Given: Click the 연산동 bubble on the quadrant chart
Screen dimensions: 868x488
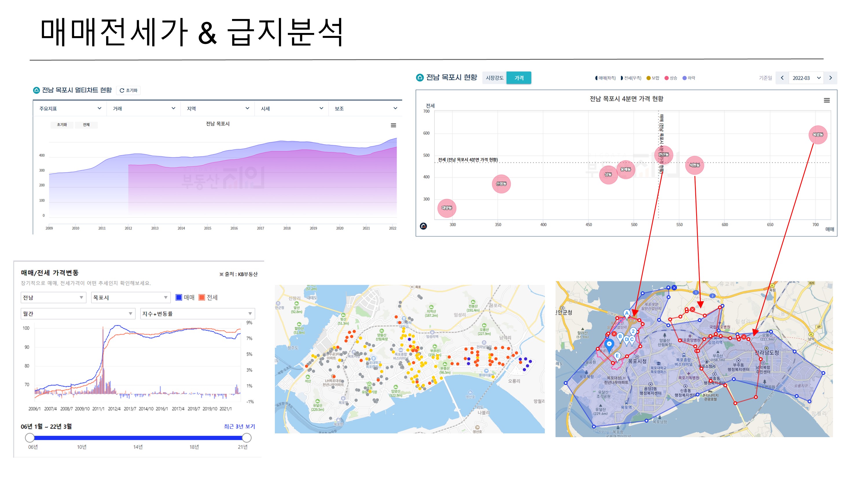Looking at the screenshot, I should [664, 155].
